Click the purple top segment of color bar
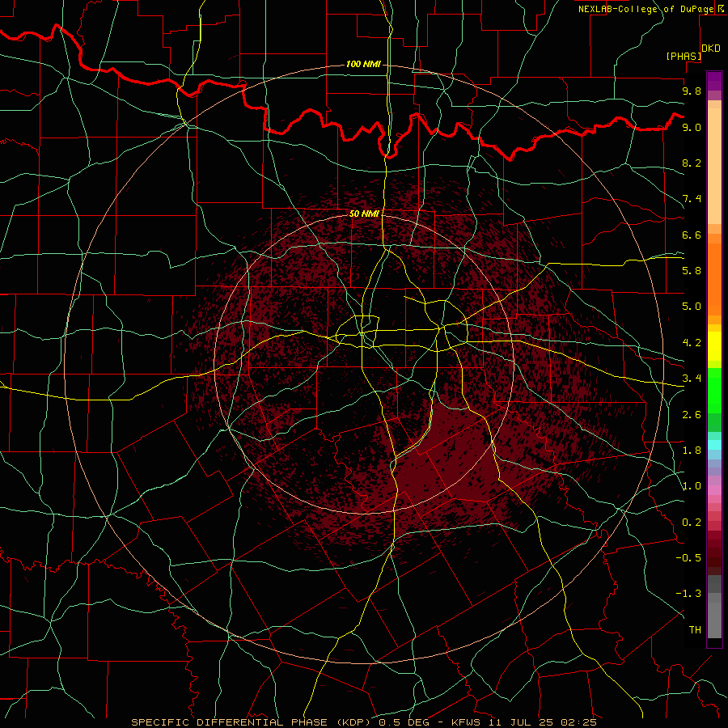Viewport: 728px width, 728px height. click(714, 82)
